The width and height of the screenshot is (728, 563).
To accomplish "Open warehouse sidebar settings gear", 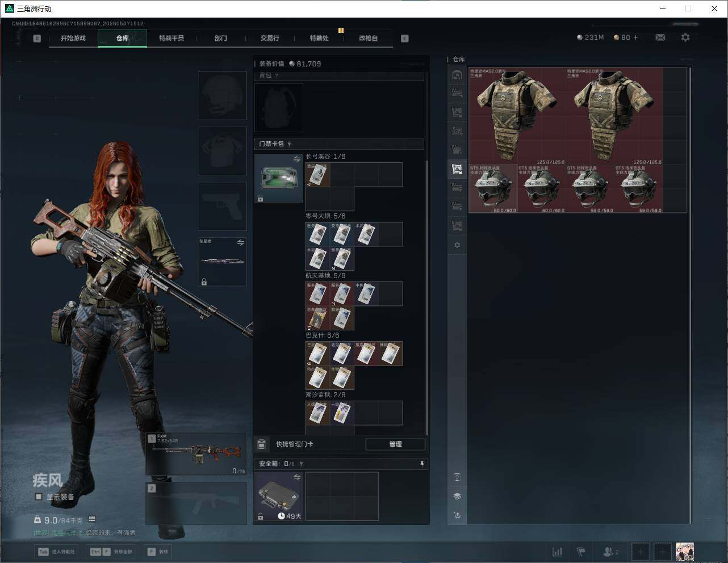I will 457,245.
